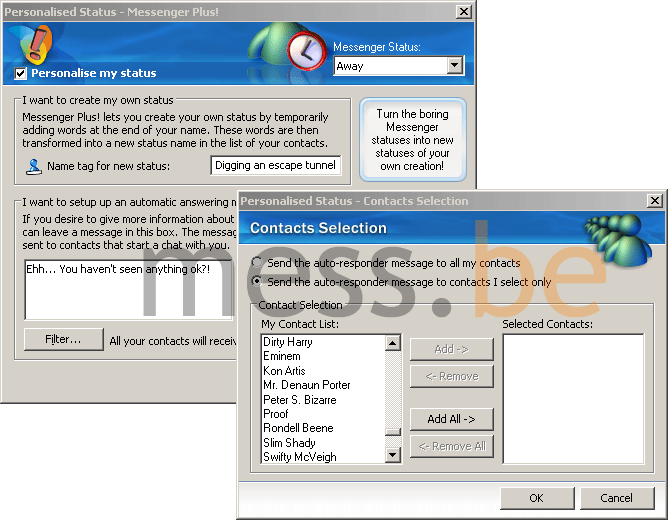Click the name tag text field
668x521 pixels.
275,166
